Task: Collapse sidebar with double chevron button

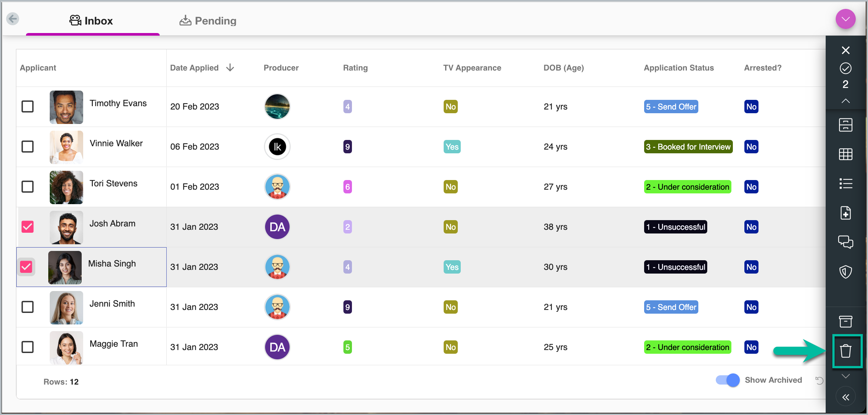Action: (x=845, y=398)
